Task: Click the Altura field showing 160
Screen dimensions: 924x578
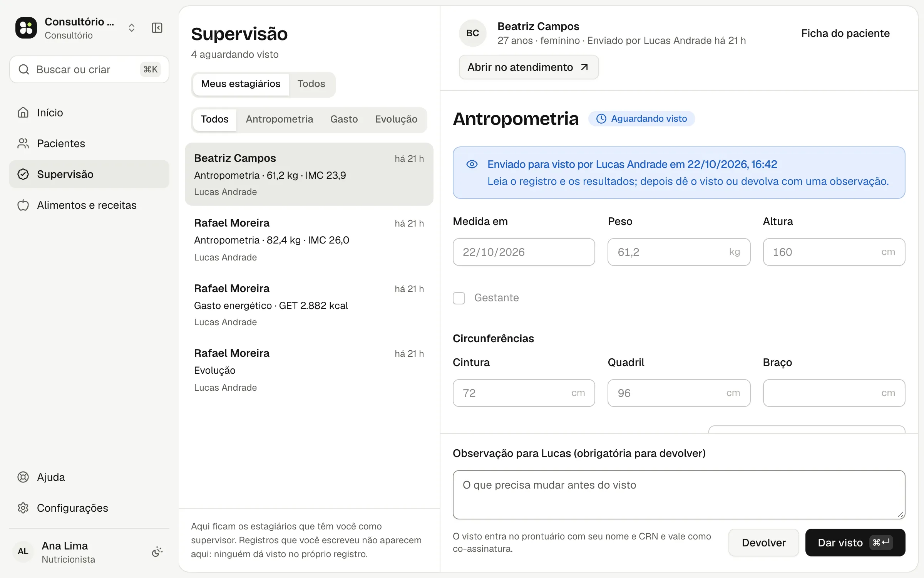Action: [x=834, y=252]
